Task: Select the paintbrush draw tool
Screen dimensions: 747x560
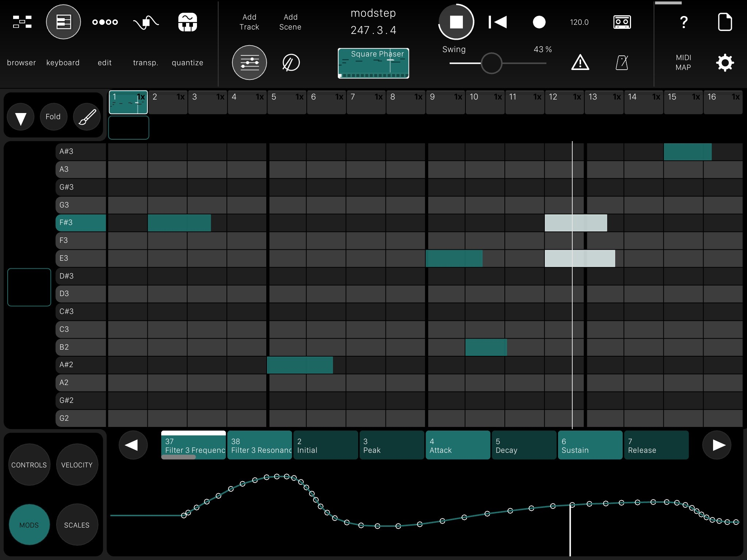Action: 87,117
